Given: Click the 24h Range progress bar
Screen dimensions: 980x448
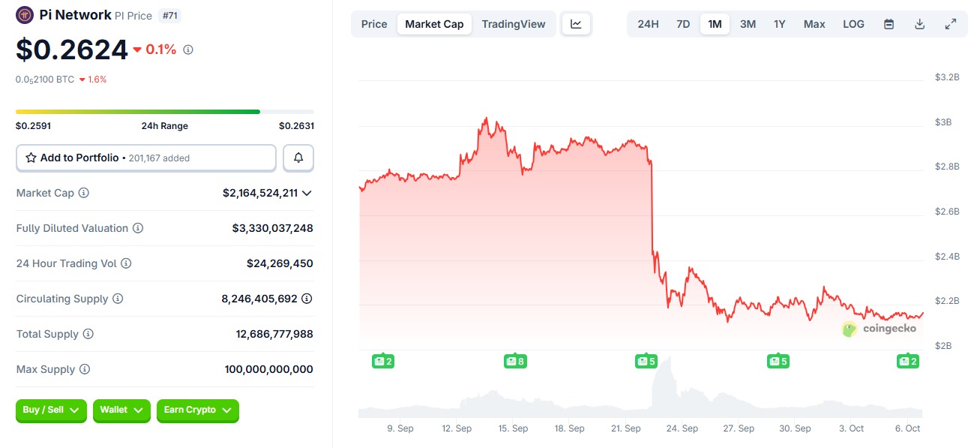Looking at the screenshot, I should pyautogui.click(x=164, y=112).
